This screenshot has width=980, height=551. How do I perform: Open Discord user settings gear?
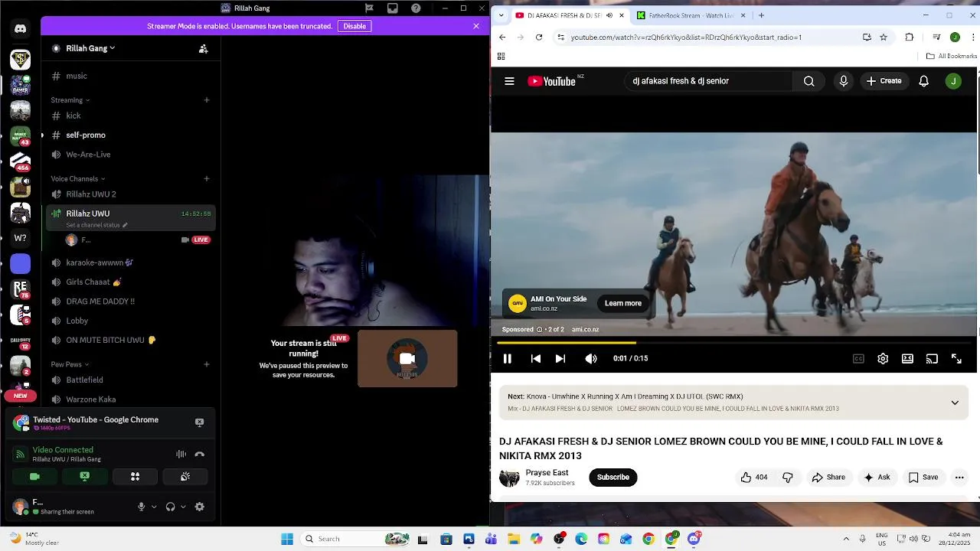[200, 507]
